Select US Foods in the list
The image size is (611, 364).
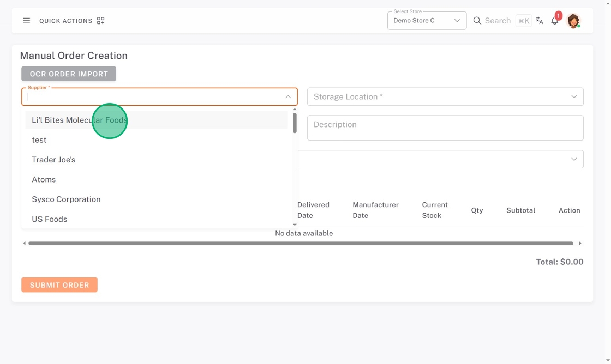coord(50,219)
